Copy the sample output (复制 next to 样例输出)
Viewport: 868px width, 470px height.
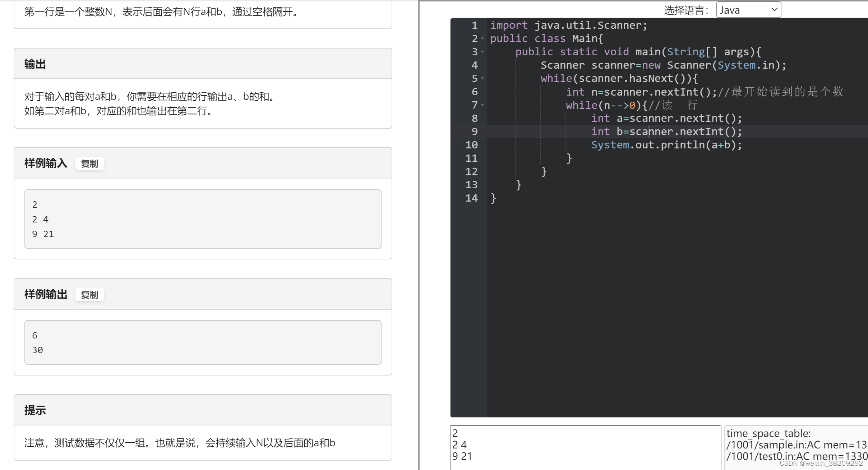[x=89, y=295]
